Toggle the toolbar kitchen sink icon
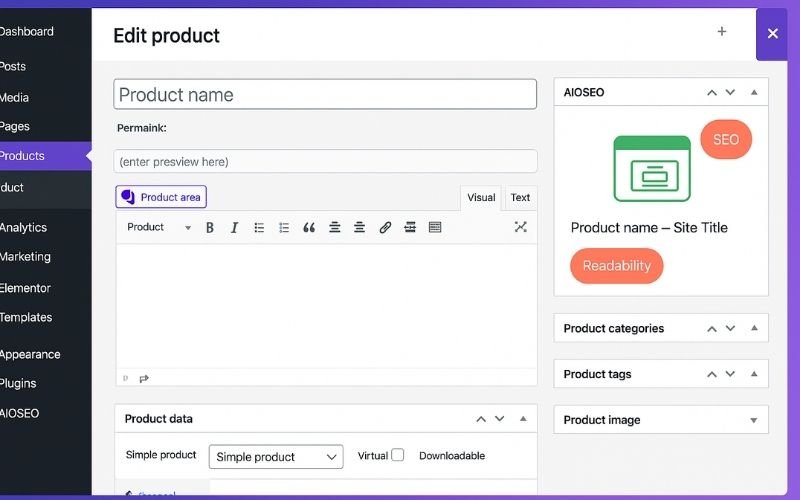 [x=435, y=228]
